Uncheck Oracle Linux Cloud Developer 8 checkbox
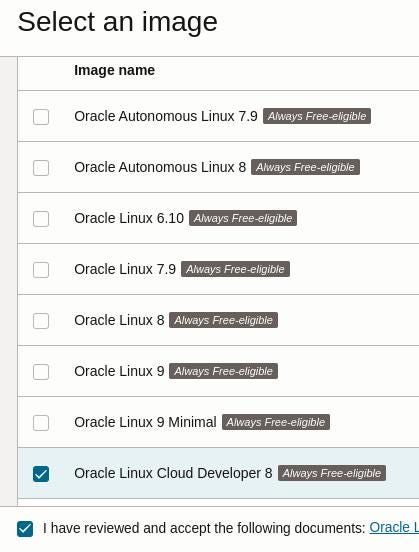 click(41, 473)
